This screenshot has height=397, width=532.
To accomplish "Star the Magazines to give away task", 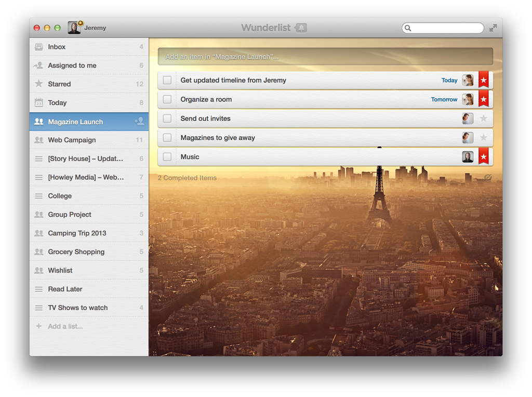I will (x=483, y=138).
